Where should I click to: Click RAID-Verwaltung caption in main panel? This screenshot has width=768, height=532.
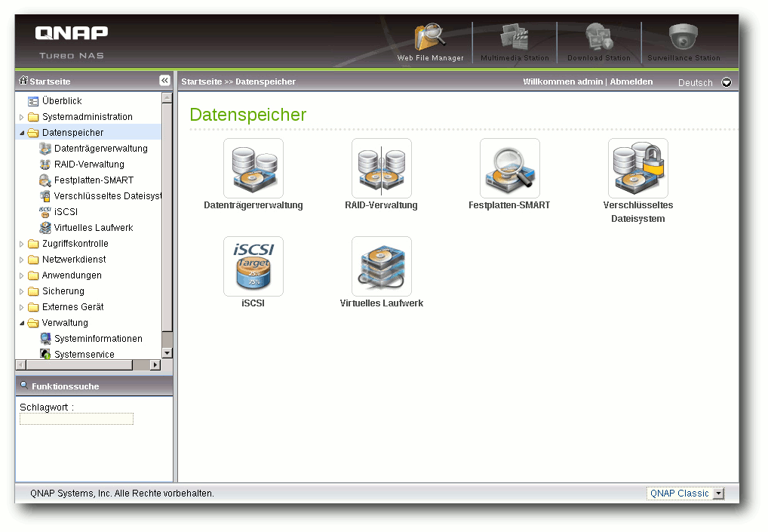[381, 205]
